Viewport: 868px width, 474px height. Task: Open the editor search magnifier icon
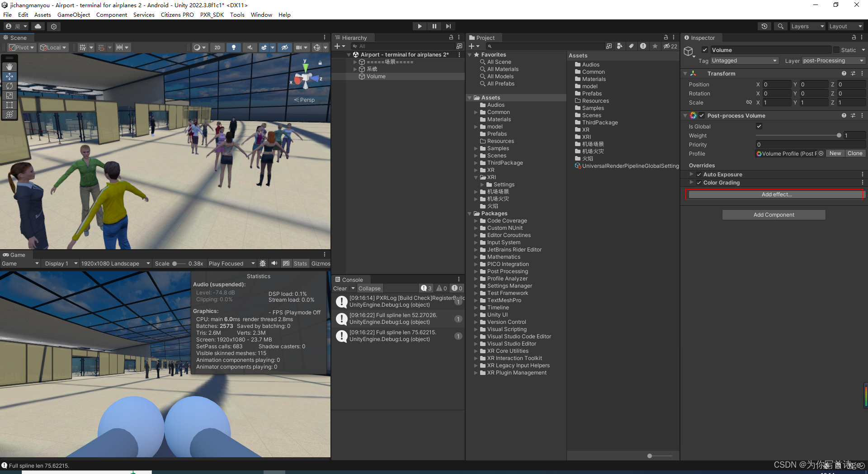pos(780,26)
